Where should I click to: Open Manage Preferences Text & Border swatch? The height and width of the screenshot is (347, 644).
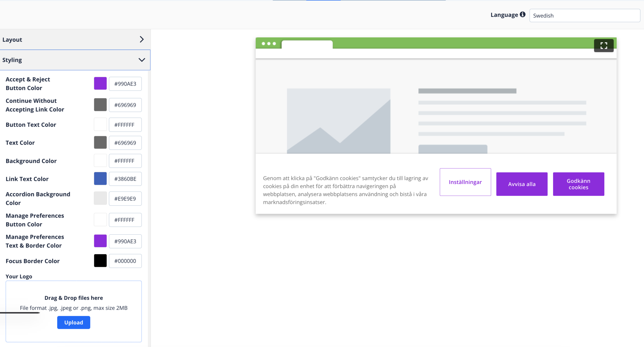[x=100, y=241]
